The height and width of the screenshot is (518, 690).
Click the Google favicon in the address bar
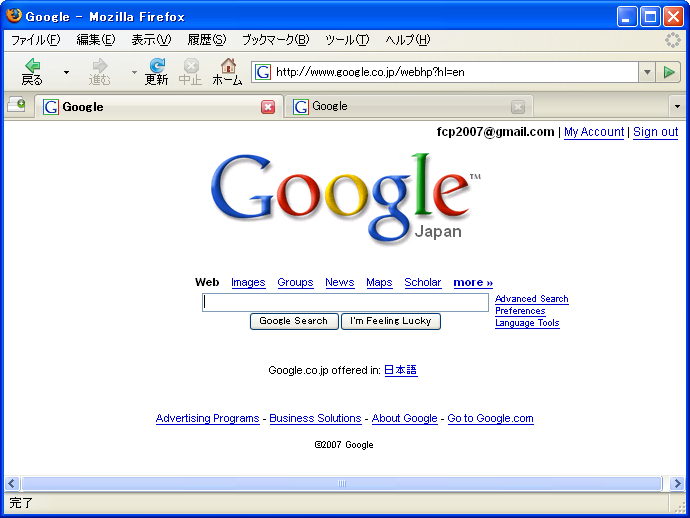[x=263, y=72]
